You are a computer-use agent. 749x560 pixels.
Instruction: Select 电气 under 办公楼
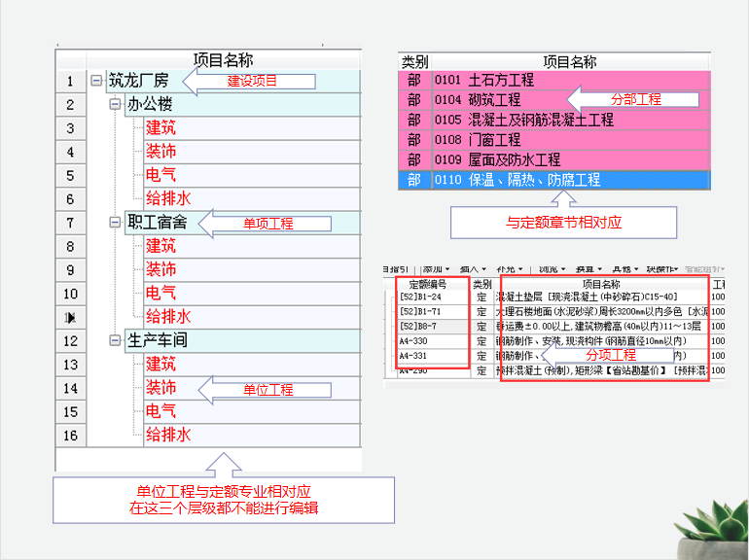click(x=160, y=176)
